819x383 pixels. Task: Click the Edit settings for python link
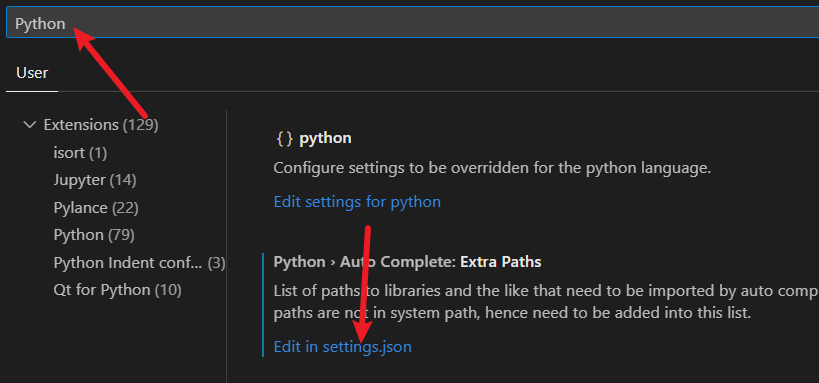coord(357,202)
